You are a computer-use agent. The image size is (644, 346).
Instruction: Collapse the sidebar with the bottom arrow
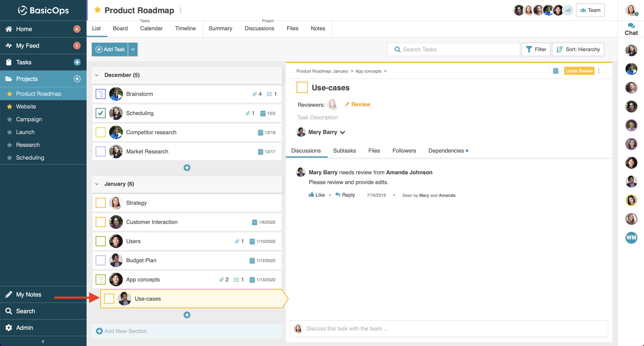(x=43, y=341)
